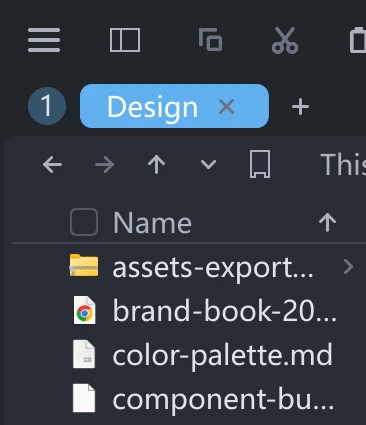Image resolution: width=366 pixels, height=425 pixels.
Task: Toggle sort direction arrow in Name column
Action: click(327, 222)
